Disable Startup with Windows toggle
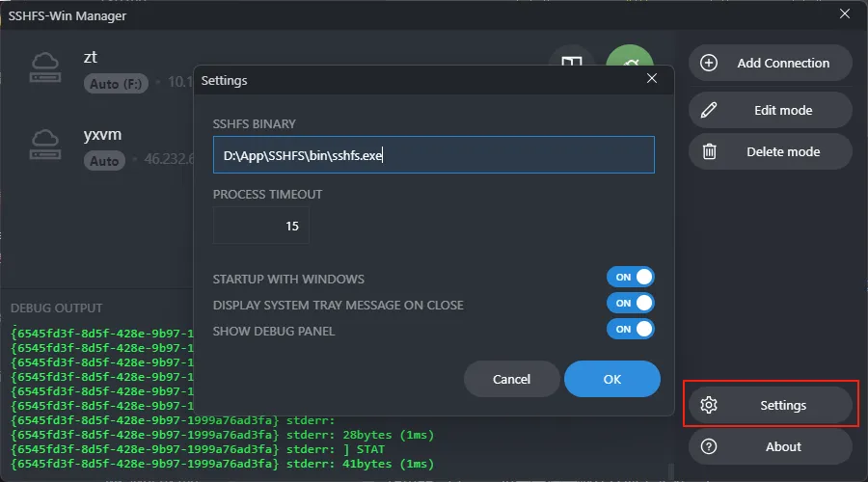The image size is (868, 482). [x=631, y=278]
